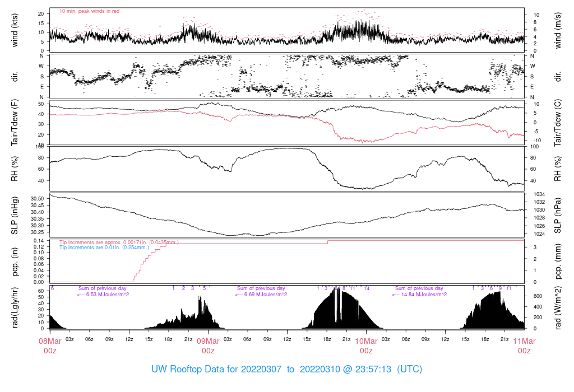
Task: Click the '-10' Celsius tick value
Action: click(x=537, y=141)
